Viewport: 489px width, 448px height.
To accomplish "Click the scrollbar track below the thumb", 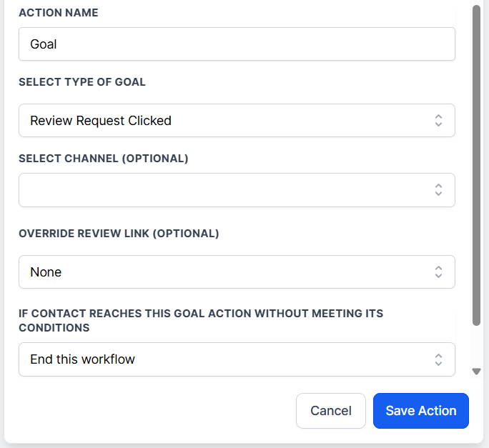I will pos(476,347).
